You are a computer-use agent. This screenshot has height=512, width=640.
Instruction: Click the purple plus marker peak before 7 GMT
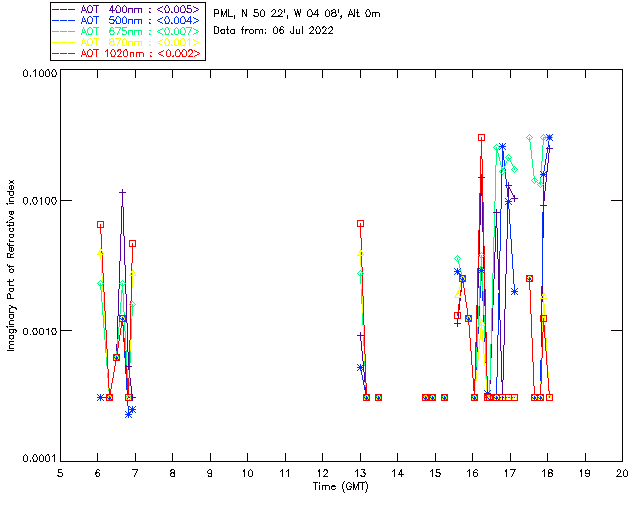(x=122, y=192)
